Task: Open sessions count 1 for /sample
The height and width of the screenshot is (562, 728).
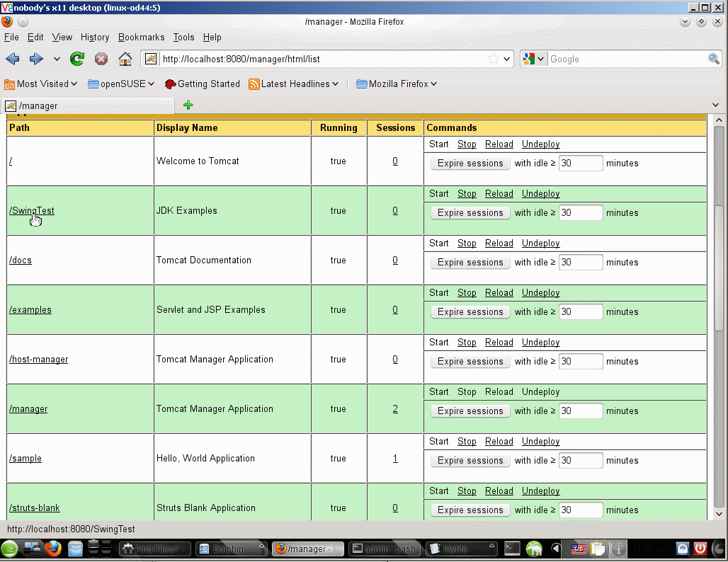Action: pos(395,459)
